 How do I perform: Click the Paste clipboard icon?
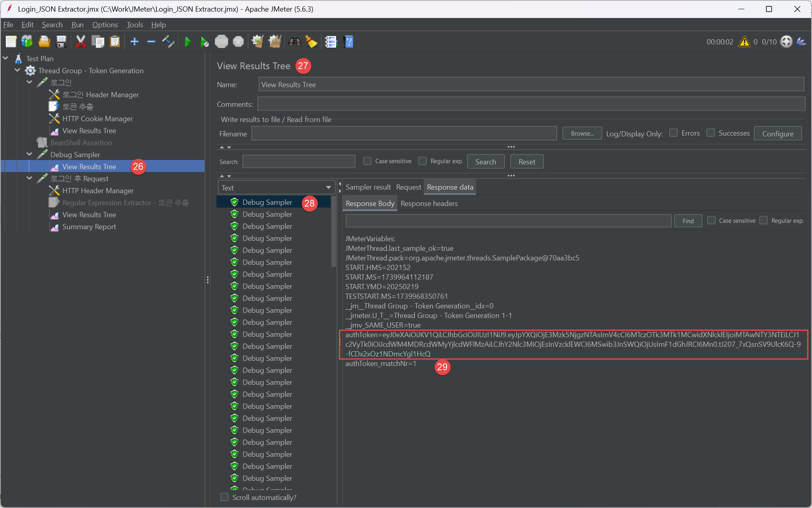(115, 42)
